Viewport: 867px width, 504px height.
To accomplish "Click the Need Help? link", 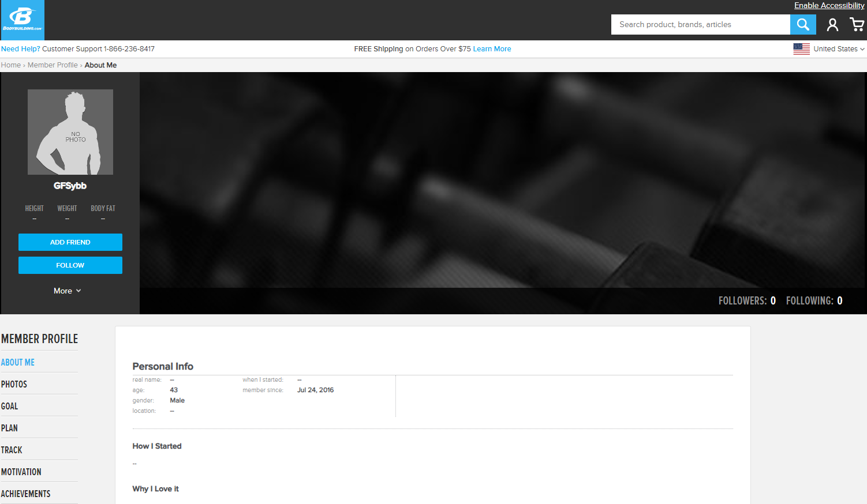I will pos(21,49).
